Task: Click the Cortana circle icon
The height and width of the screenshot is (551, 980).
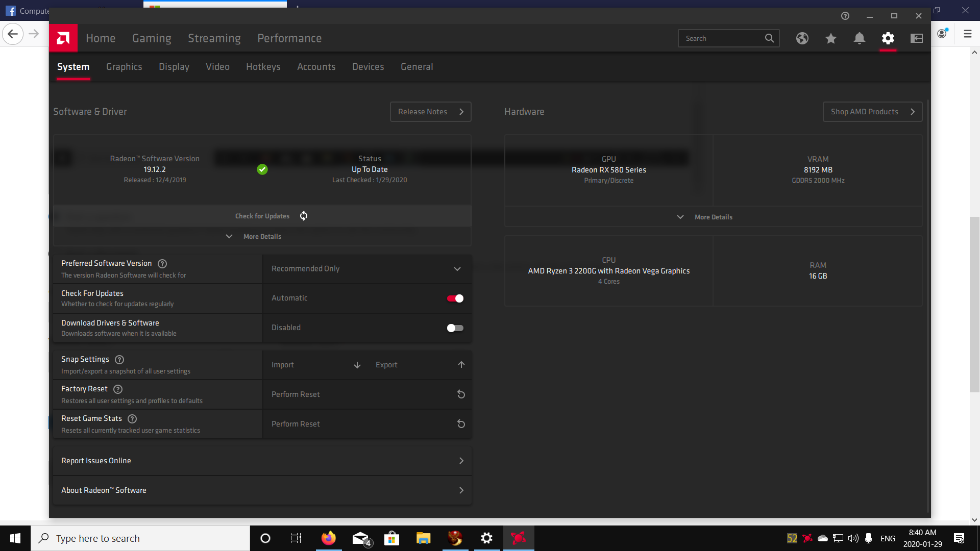Action: click(265, 538)
